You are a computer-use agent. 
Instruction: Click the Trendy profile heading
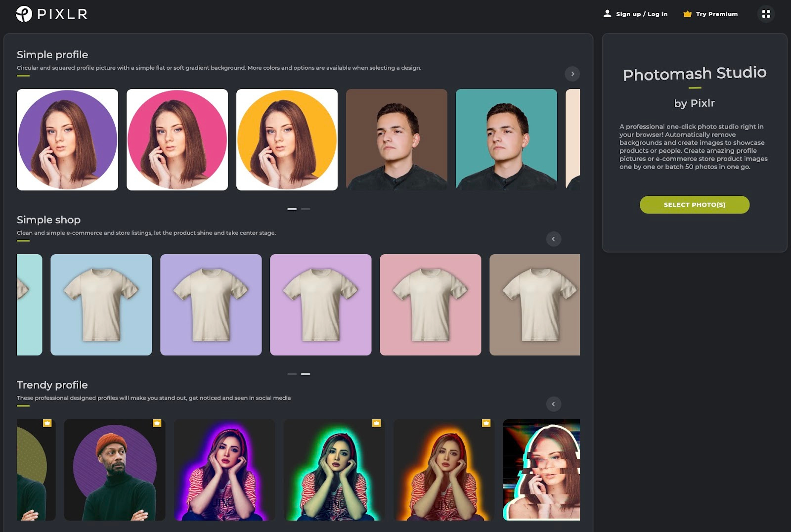52,385
